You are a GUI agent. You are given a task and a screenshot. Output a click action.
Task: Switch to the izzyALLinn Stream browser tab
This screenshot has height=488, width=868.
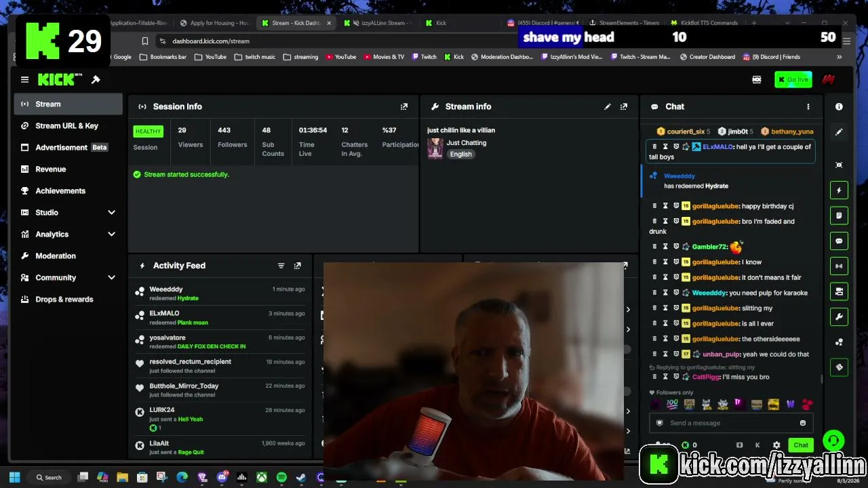click(x=378, y=23)
